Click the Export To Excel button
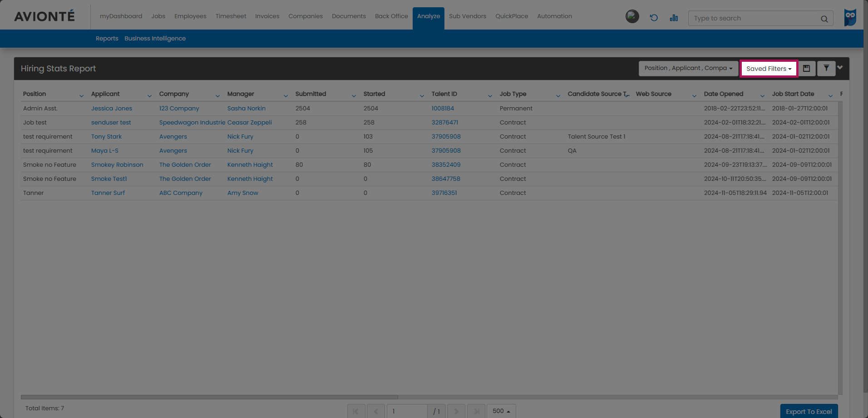The height and width of the screenshot is (418, 868). coord(809,412)
